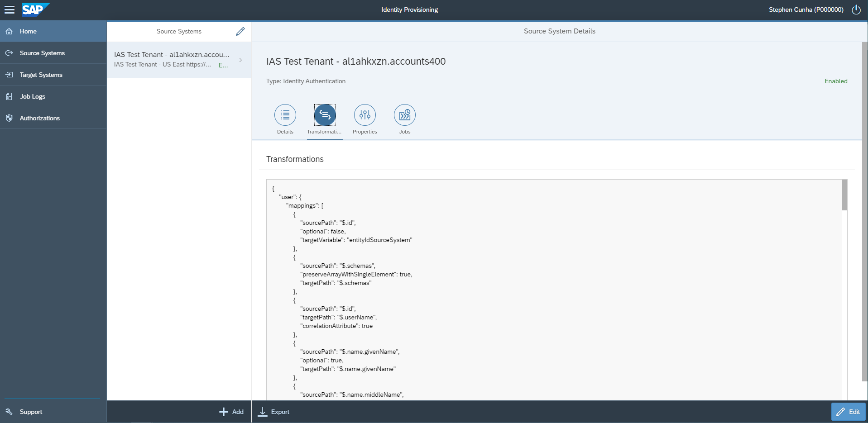The image size is (868, 423).
Task: Click Export button in footer
Action: click(x=274, y=412)
